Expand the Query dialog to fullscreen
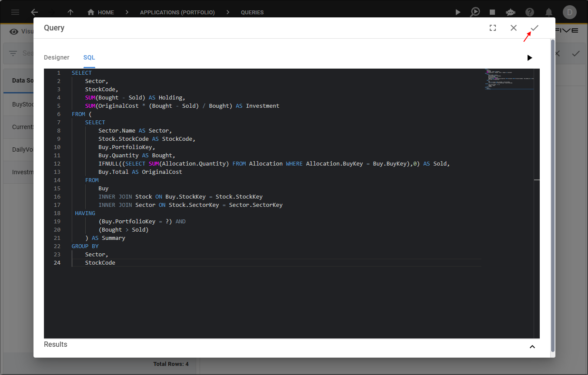The width and height of the screenshot is (588, 375). [493, 28]
